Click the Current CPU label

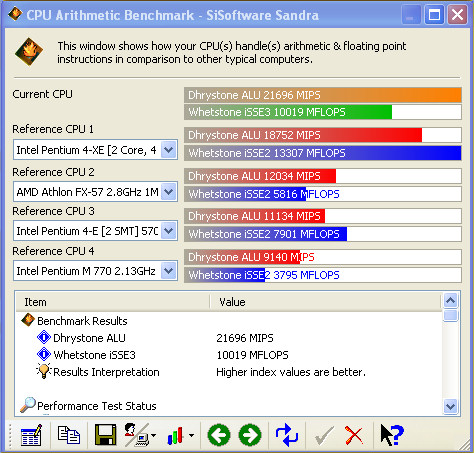tap(42, 94)
